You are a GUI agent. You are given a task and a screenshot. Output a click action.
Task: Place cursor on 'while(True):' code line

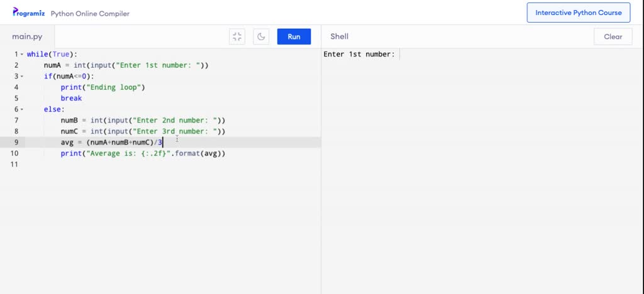52,54
